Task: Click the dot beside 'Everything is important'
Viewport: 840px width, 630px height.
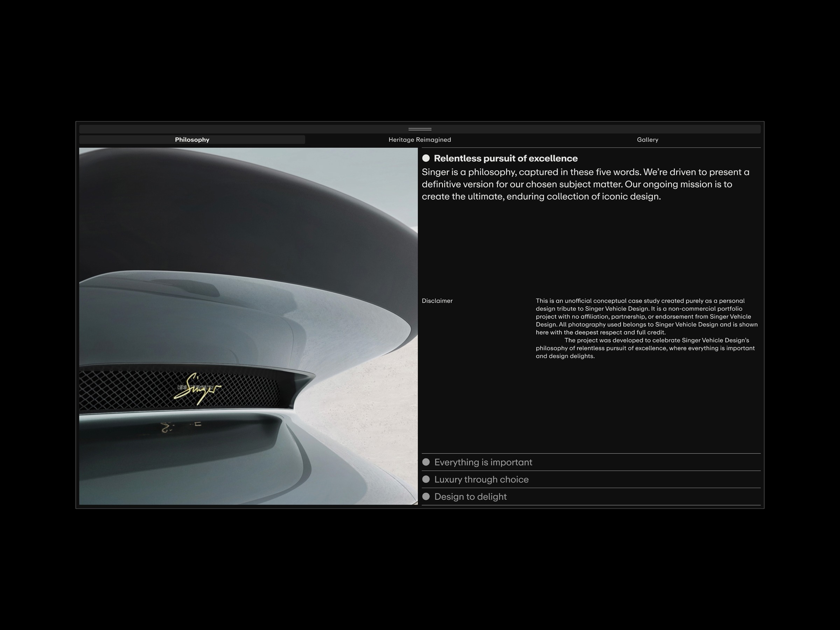Action: click(426, 462)
